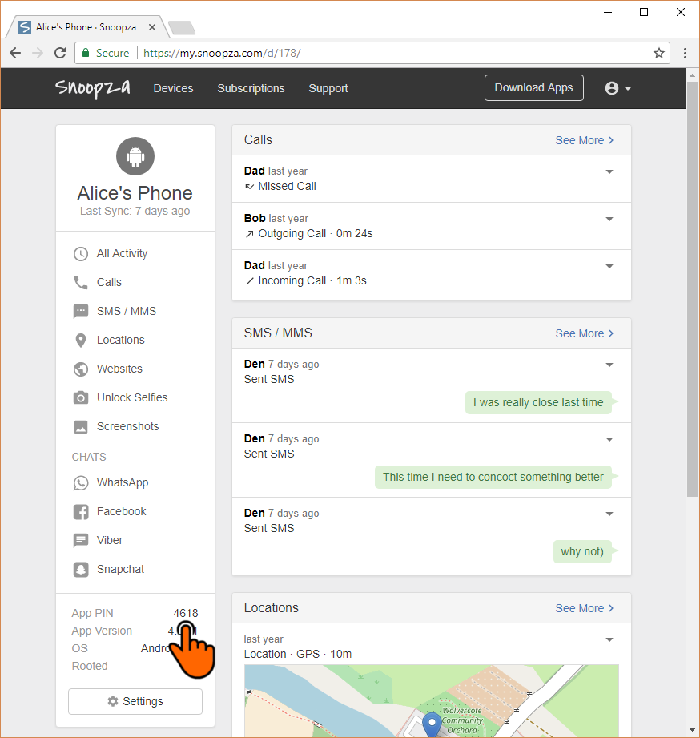
Task: Expand the Dad missed call entry
Action: [609, 171]
